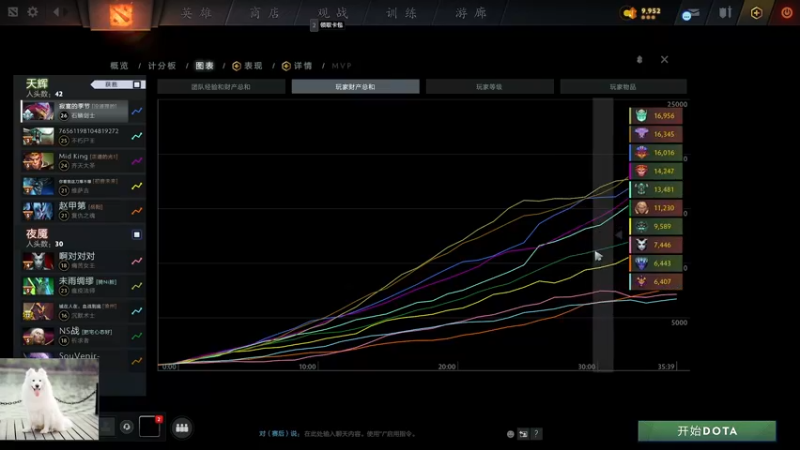800x450 pixels.
Task: Close the post-game panel with the X
Action: point(664,60)
